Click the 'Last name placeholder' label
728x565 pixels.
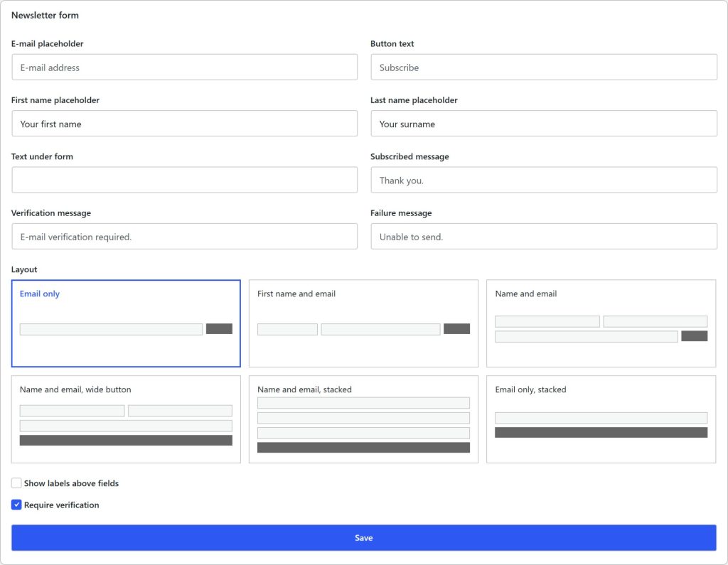pyautogui.click(x=414, y=100)
